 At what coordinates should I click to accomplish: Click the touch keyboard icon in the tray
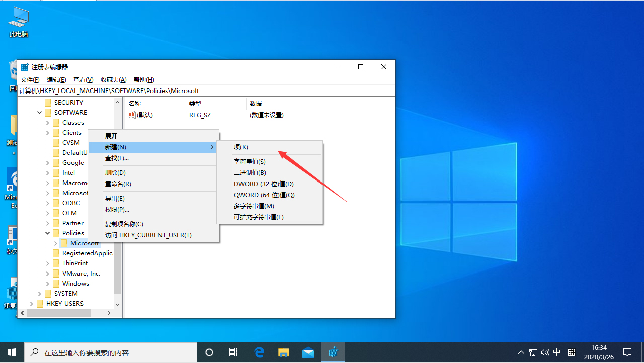571,352
